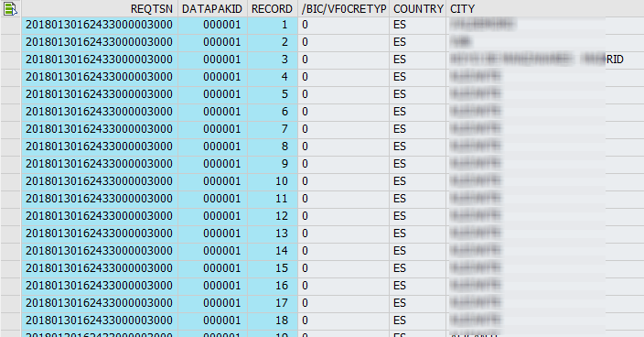Click the row selector for record 4
Screen dimensions: 644x337
pos(11,77)
